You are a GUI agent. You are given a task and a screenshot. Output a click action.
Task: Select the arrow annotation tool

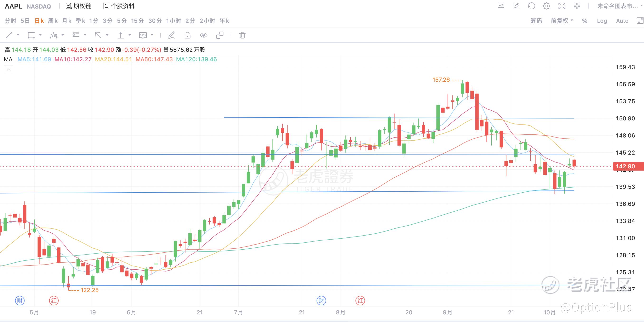[98, 35]
